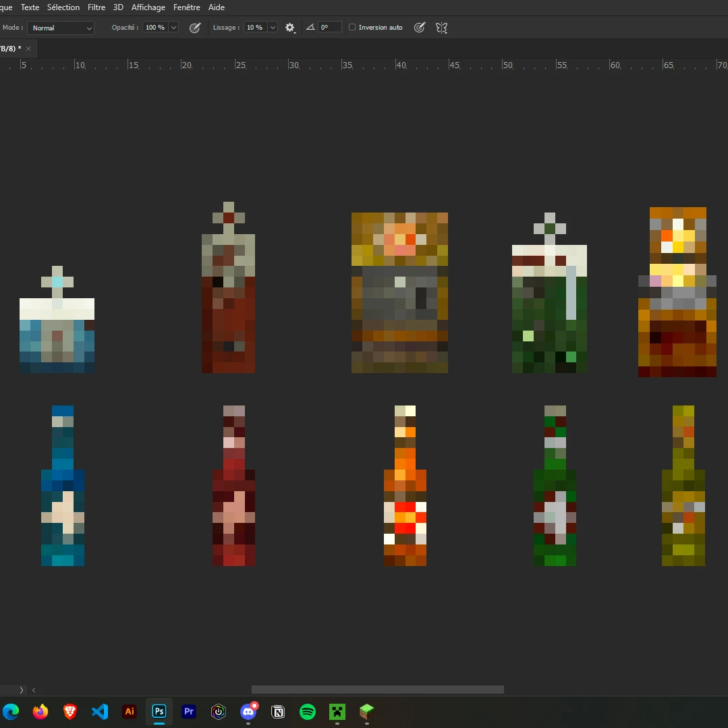This screenshot has height=728, width=728.
Task: Click the blue potion bottle sprite
Action: point(63,486)
